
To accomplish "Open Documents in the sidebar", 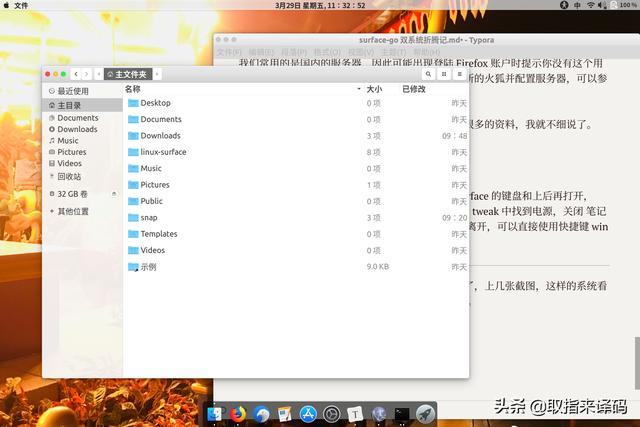I will coord(82,118).
